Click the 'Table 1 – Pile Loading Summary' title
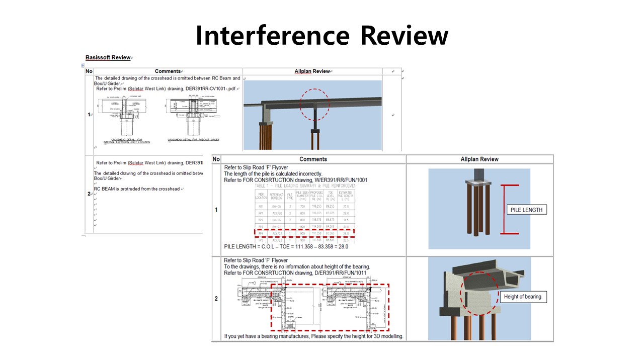 click(x=305, y=186)
